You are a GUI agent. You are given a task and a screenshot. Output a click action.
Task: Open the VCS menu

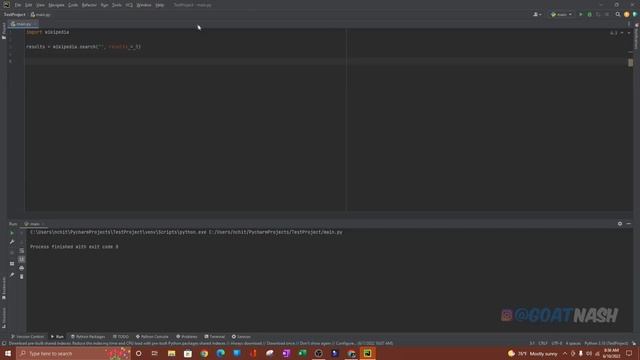coord(129,5)
